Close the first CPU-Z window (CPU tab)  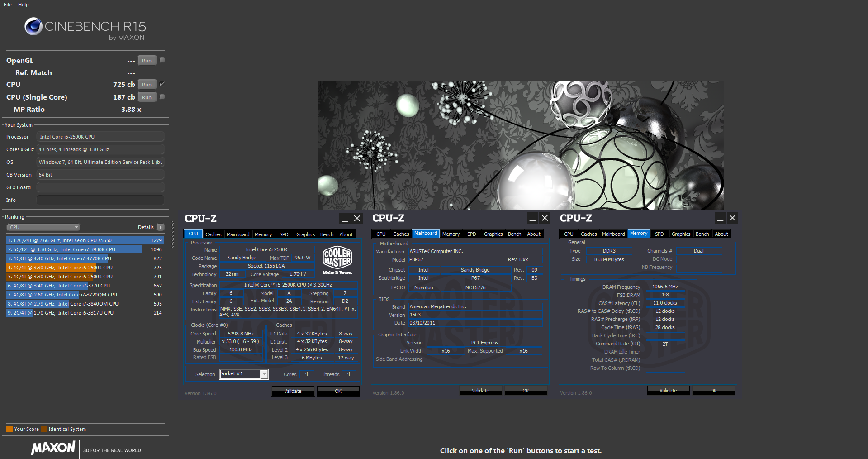click(357, 218)
